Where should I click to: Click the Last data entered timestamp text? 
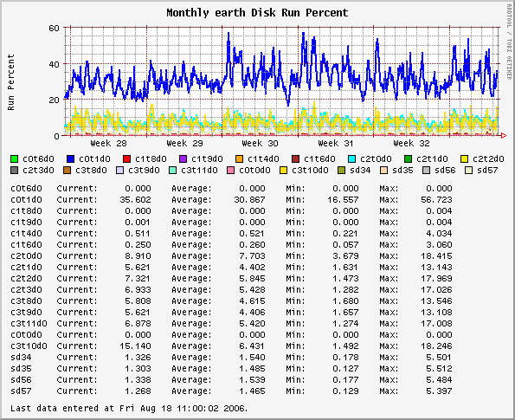pos(129,409)
